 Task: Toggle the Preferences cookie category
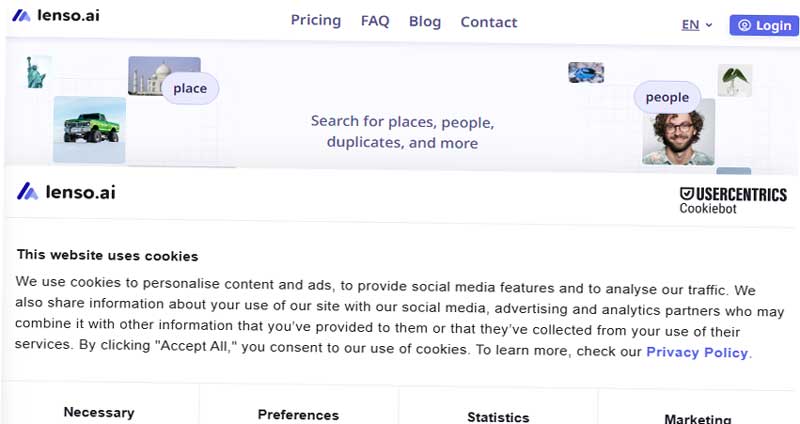(298, 414)
